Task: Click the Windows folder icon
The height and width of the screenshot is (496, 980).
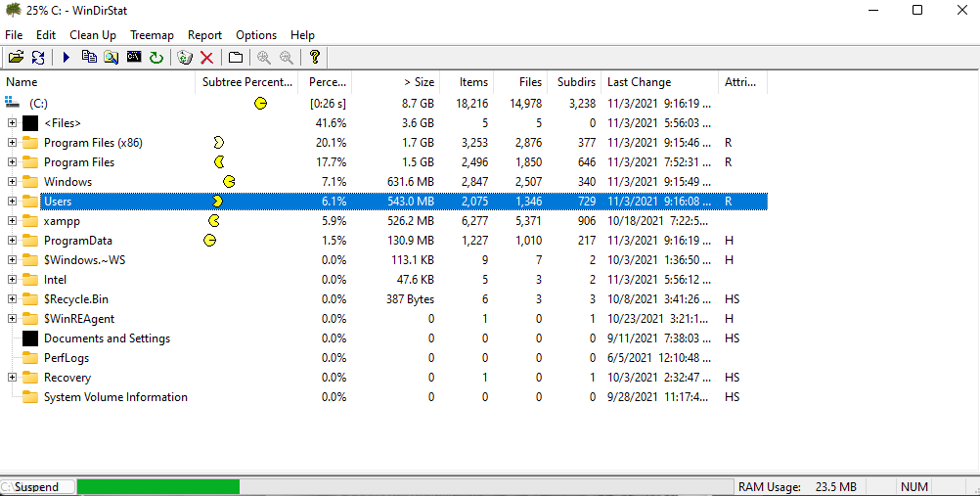Action: [x=30, y=182]
